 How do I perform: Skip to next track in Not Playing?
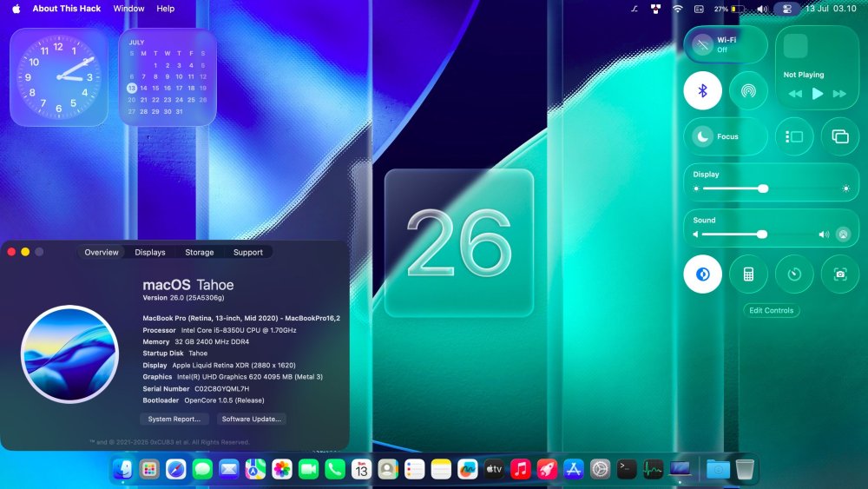pyautogui.click(x=839, y=94)
